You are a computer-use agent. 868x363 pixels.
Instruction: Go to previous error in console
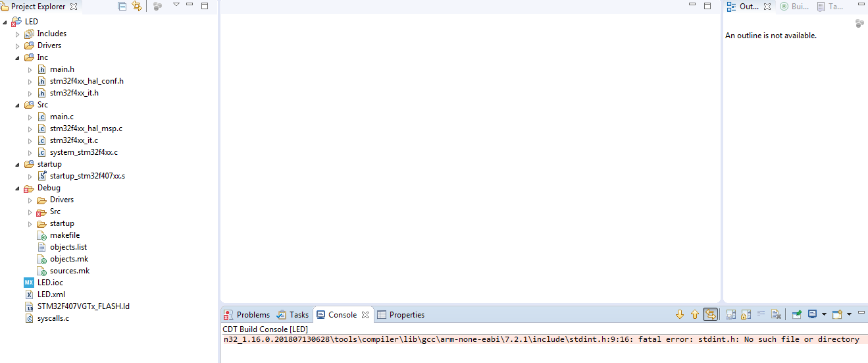click(695, 315)
